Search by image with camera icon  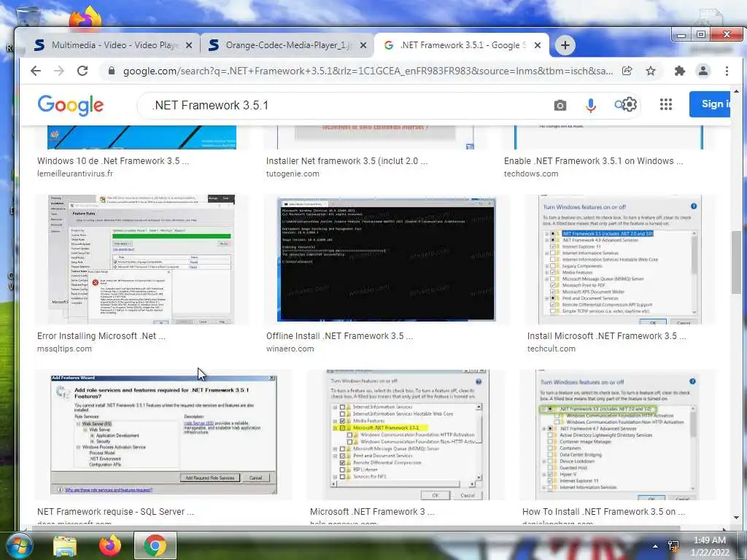(560, 105)
